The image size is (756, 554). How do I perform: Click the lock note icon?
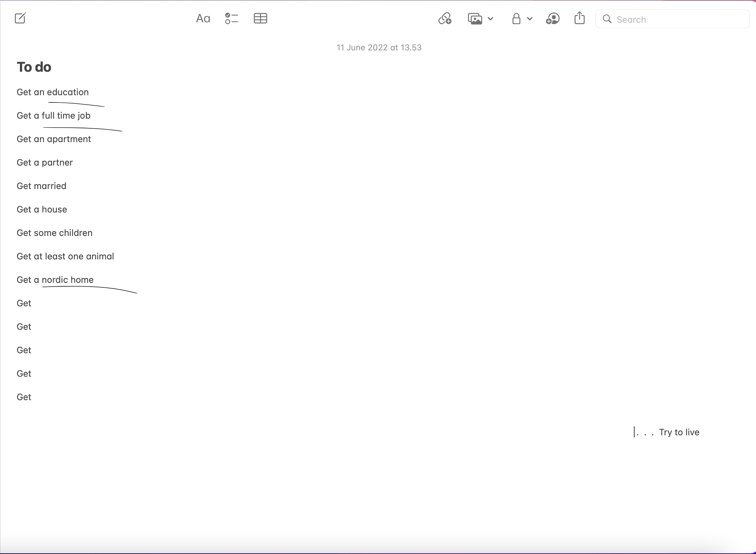[516, 19]
